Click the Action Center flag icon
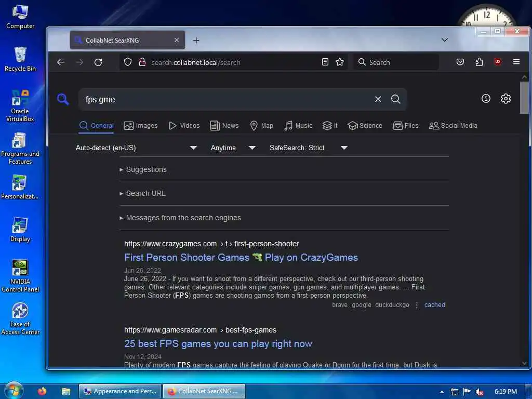 tap(467, 391)
